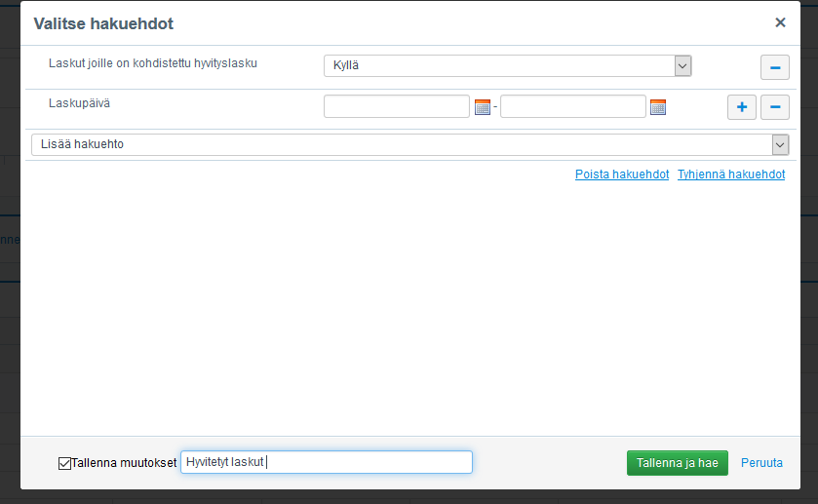
Task: Click the plus button on Laskupäivä row
Action: point(742,107)
